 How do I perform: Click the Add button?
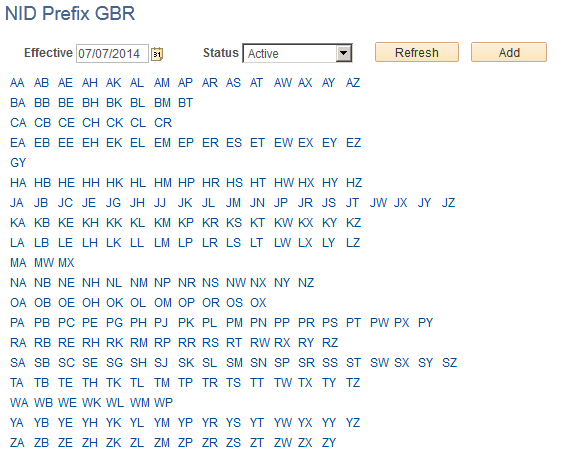(x=509, y=52)
